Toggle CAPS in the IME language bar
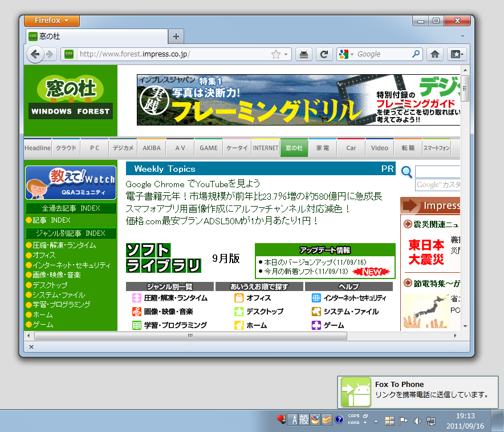 pos(354,415)
